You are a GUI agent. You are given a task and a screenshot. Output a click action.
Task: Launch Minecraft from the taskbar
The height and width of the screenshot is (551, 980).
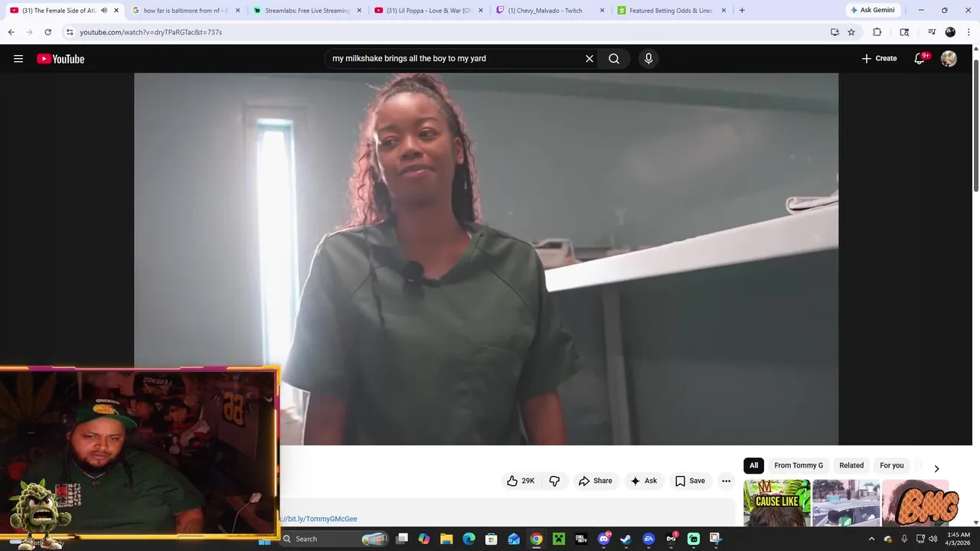[x=559, y=539]
